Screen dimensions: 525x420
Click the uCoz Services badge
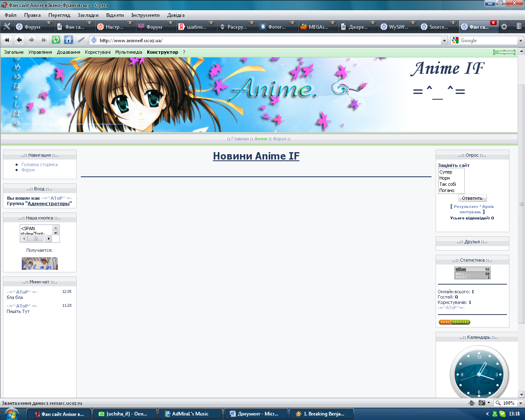pos(454,322)
